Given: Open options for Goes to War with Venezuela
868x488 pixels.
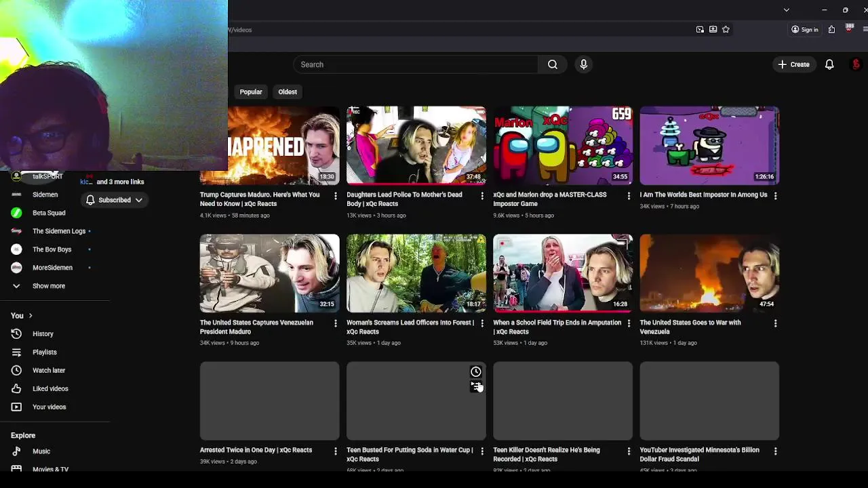Looking at the screenshot, I should [x=775, y=324].
